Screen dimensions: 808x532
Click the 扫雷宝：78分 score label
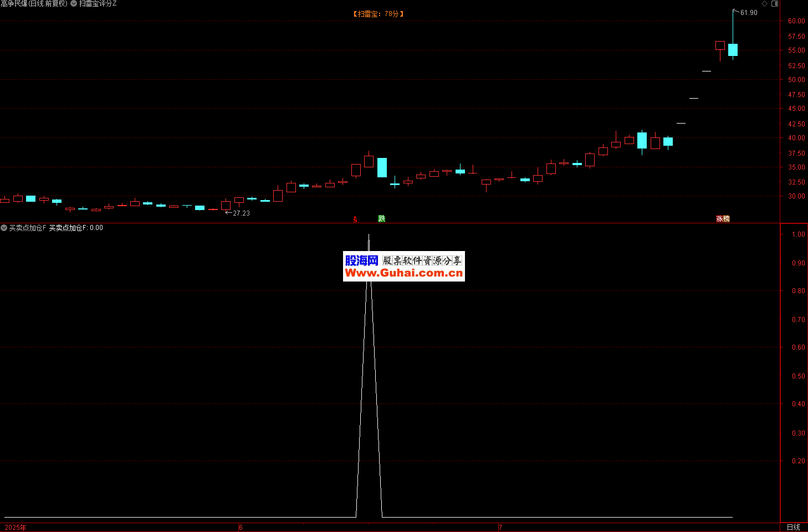click(379, 14)
